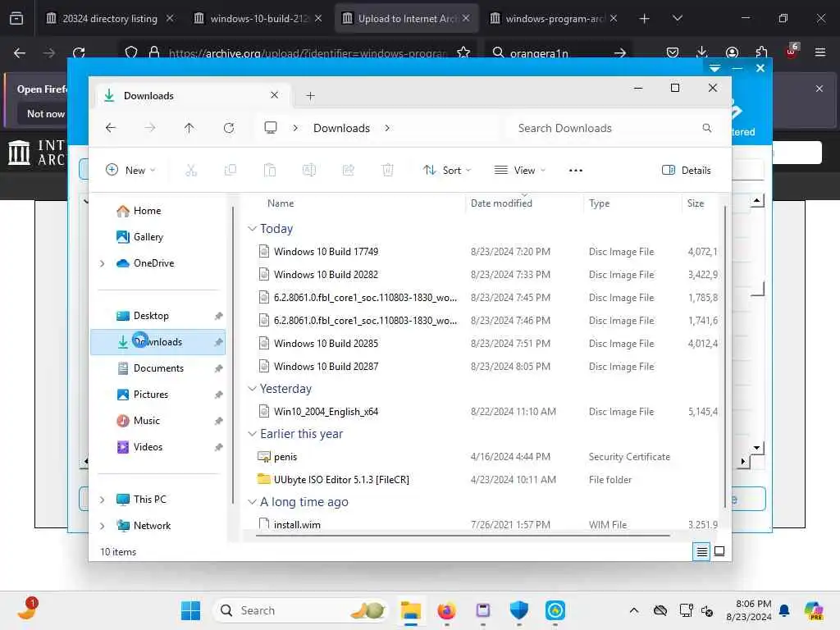Click the This PC monitor icon in address bar
The width and height of the screenshot is (840, 630).
click(x=271, y=127)
